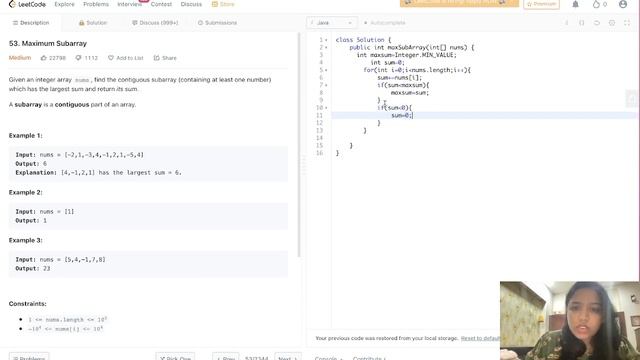Open the locked Solution tab
Viewport: 640px width, 360px height.
click(93, 23)
